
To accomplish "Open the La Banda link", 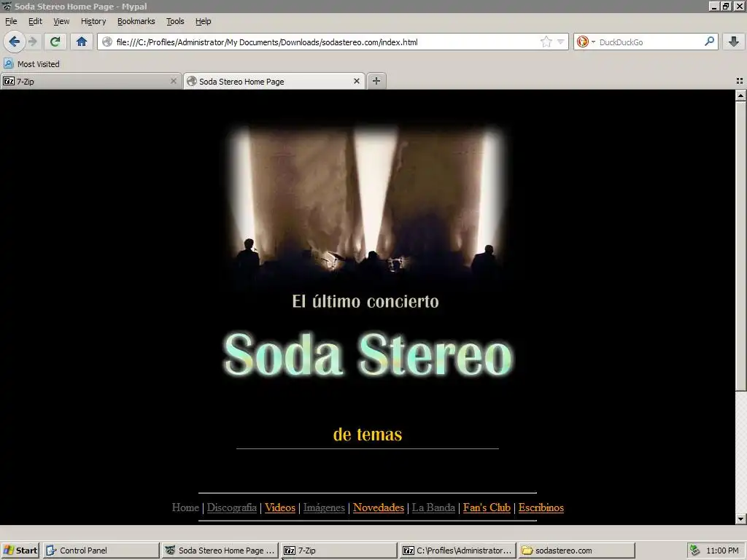I will (433, 507).
